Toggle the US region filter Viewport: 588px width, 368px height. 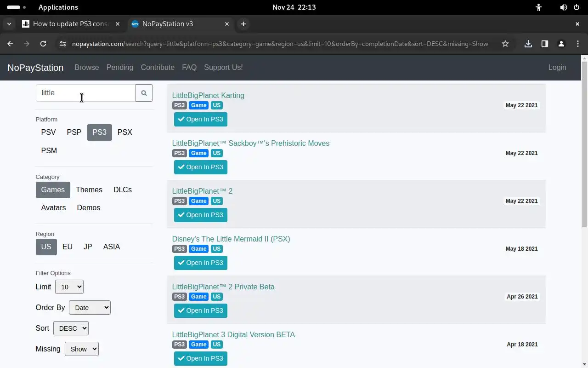click(x=46, y=247)
